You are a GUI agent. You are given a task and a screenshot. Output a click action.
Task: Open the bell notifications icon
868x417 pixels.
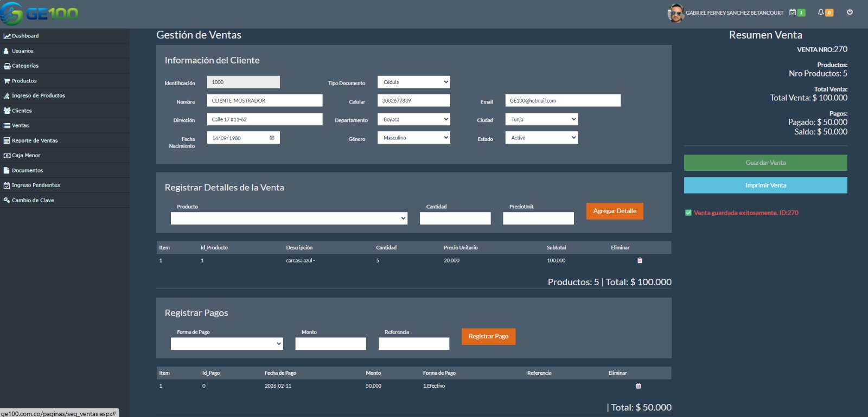point(821,12)
